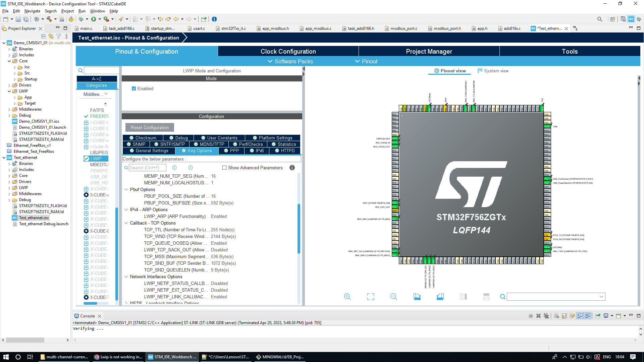Image resolution: width=644 pixels, height=362 pixels.
Task: Switch to the Clock Configuration tab
Action: (288, 51)
